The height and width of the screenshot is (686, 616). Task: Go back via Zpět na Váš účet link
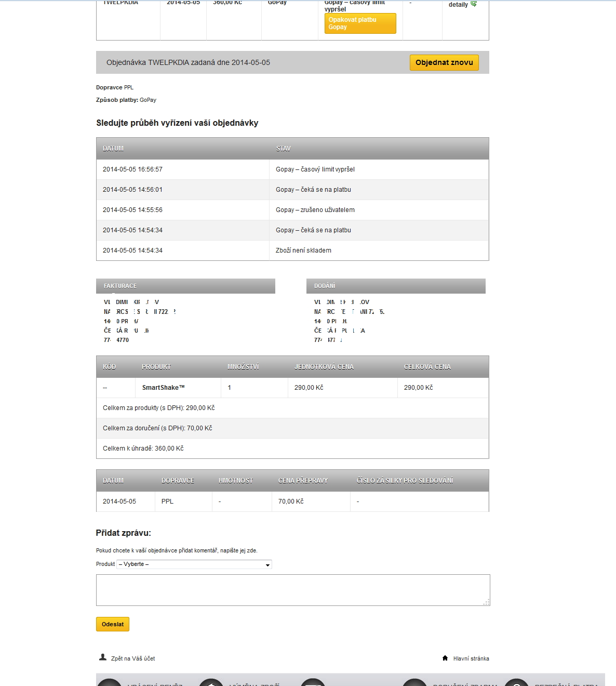133,658
